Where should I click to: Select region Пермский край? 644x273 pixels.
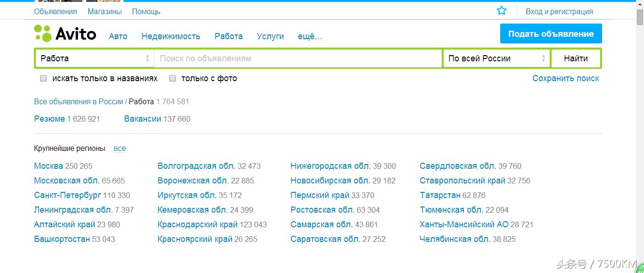[x=320, y=195]
